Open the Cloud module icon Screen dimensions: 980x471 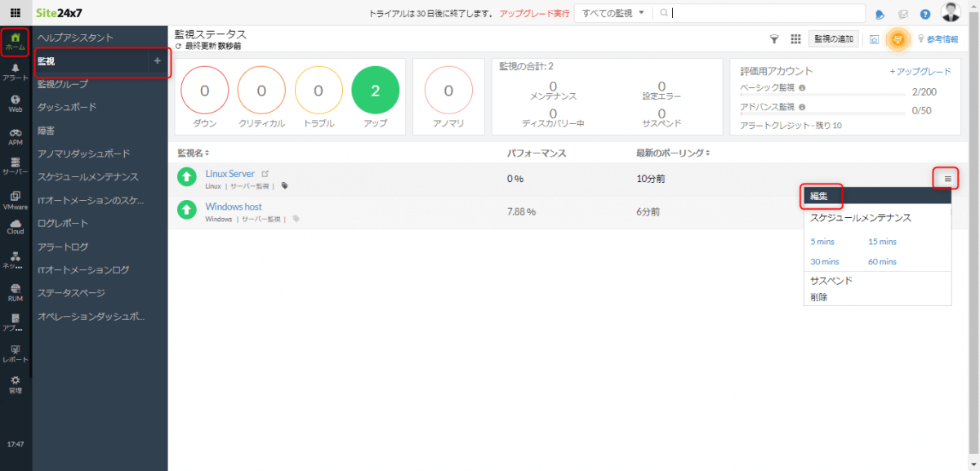(16, 228)
